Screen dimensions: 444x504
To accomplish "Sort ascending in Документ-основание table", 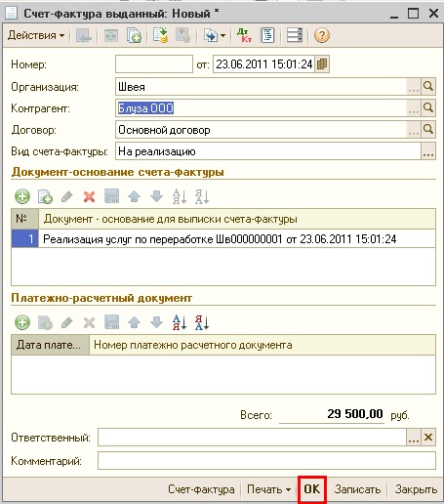I will click(180, 196).
